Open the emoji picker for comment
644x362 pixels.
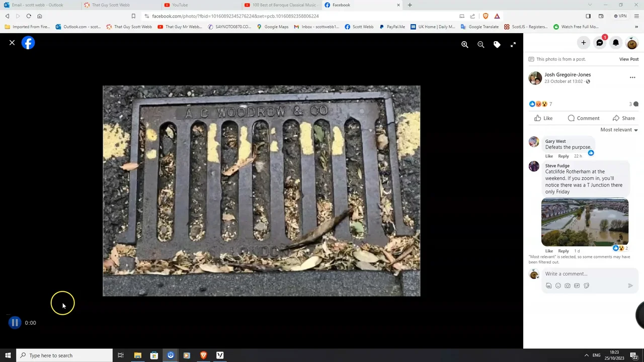point(558,286)
